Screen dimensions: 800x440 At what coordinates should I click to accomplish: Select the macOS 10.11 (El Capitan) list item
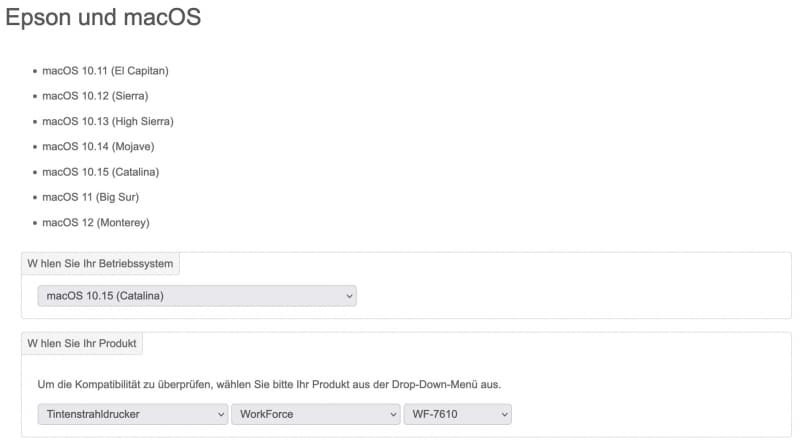pyautogui.click(x=105, y=71)
